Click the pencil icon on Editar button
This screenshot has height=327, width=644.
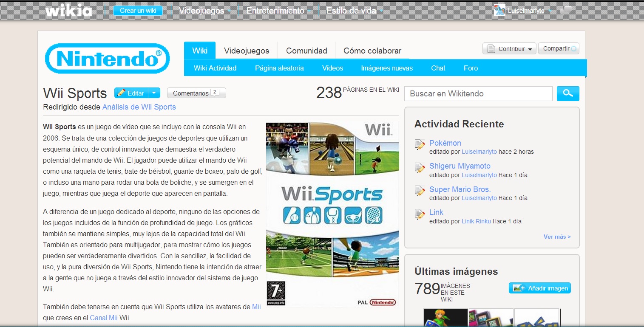point(121,93)
